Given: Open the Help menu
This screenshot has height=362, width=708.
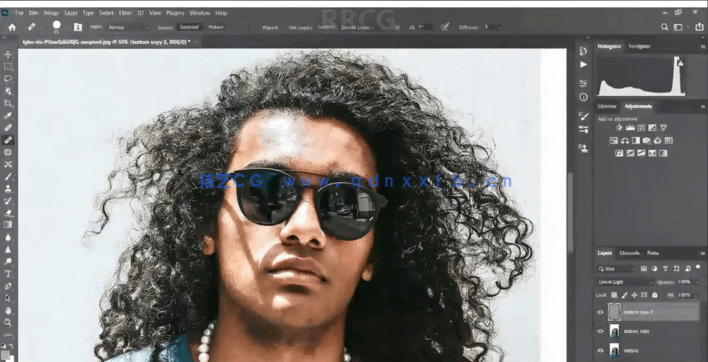Looking at the screenshot, I should tap(221, 13).
